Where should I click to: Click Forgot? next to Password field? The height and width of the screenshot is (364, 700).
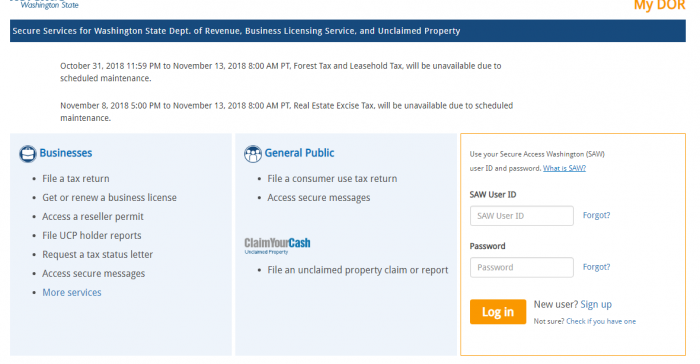pos(596,267)
